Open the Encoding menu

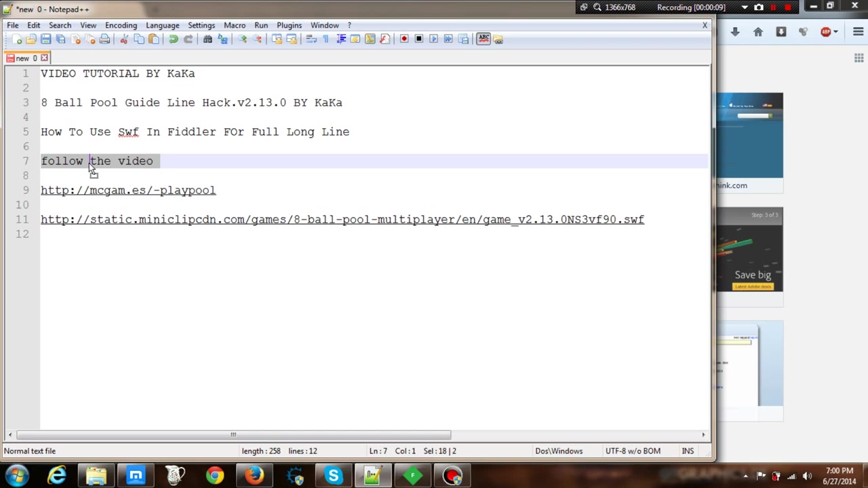[x=121, y=25]
